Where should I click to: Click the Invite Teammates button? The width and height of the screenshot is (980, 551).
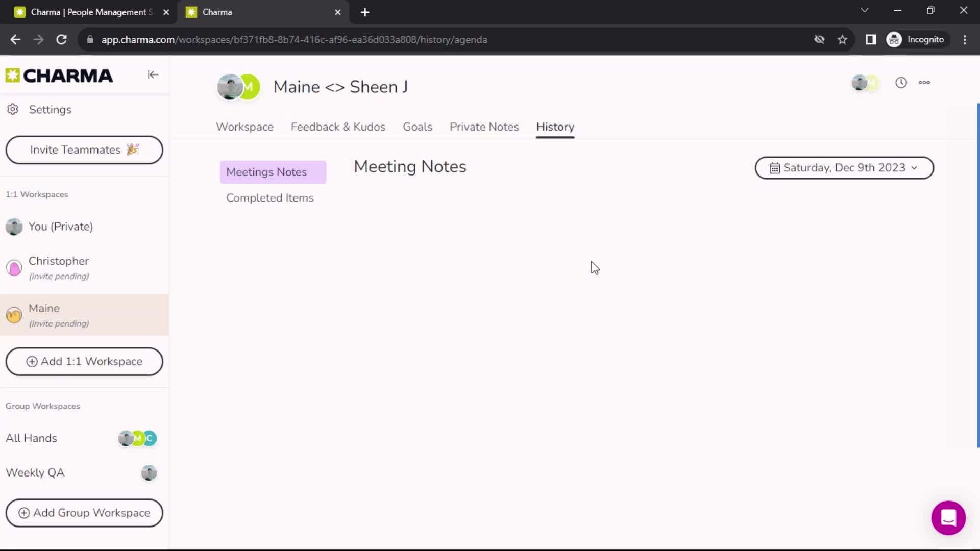(x=84, y=150)
